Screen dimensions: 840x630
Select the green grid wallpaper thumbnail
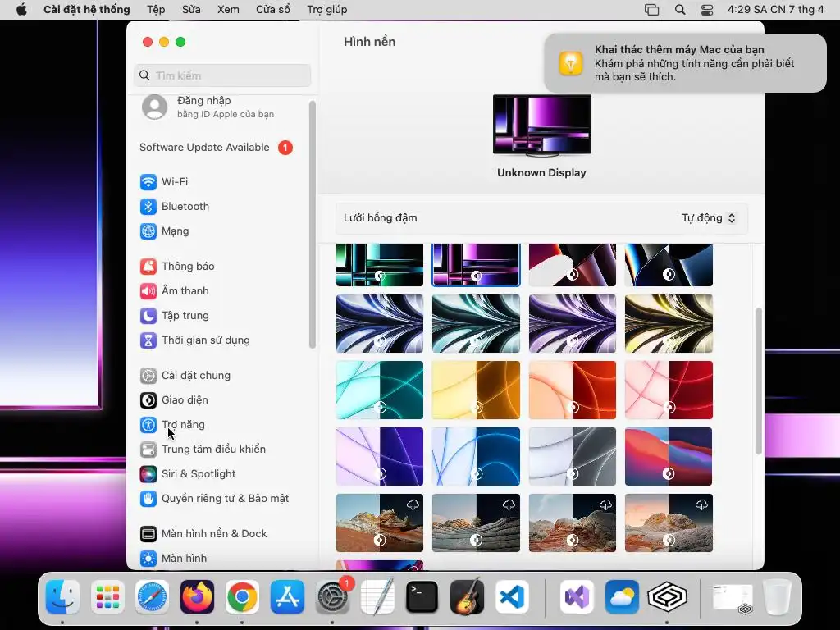pos(380,265)
